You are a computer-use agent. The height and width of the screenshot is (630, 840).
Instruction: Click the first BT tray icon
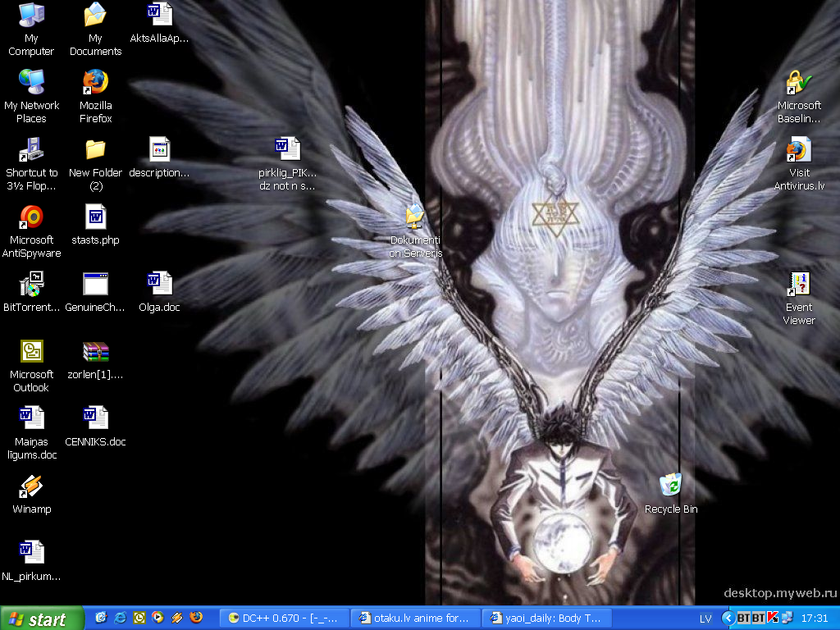(743, 619)
